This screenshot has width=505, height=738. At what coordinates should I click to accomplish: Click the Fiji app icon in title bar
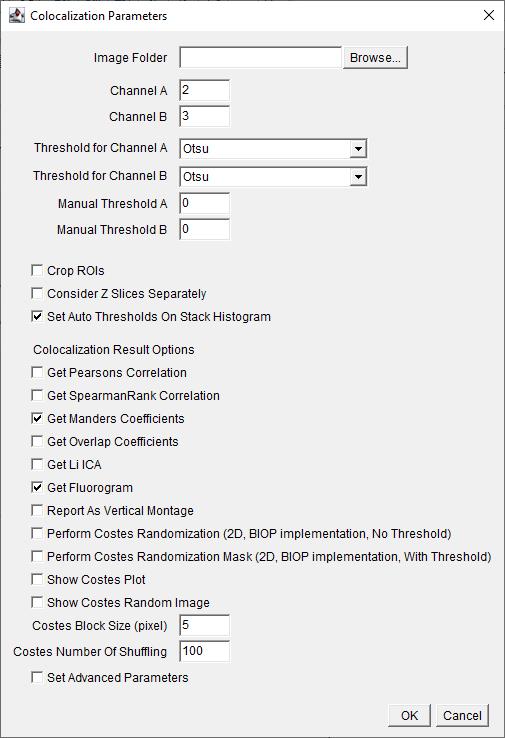coord(16,16)
